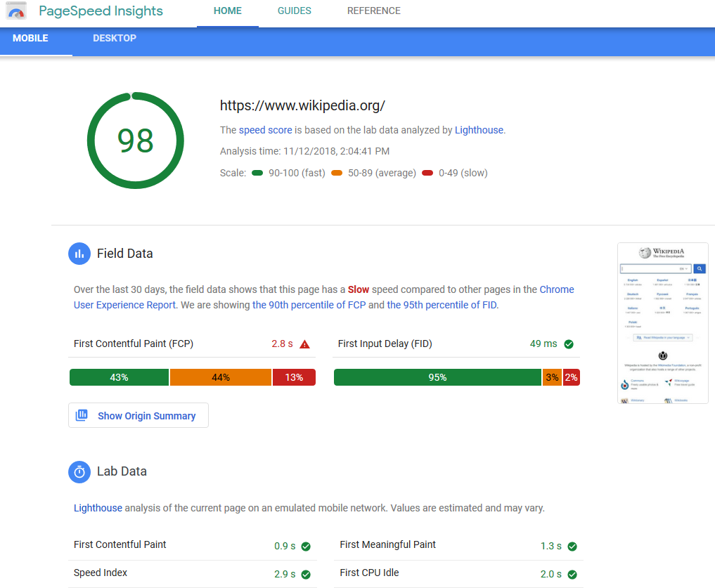Click the 2.8 s FCP value
This screenshot has width=715, height=588.
[282, 344]
